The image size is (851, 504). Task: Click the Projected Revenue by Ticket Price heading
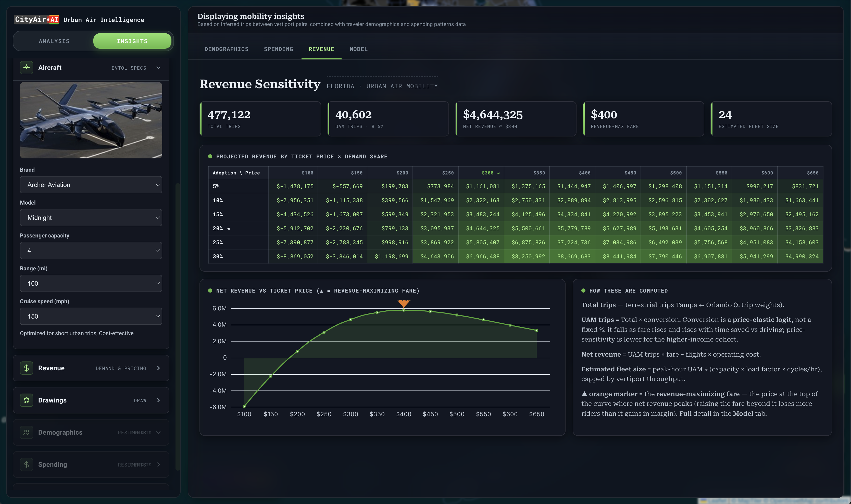[302, 157]
